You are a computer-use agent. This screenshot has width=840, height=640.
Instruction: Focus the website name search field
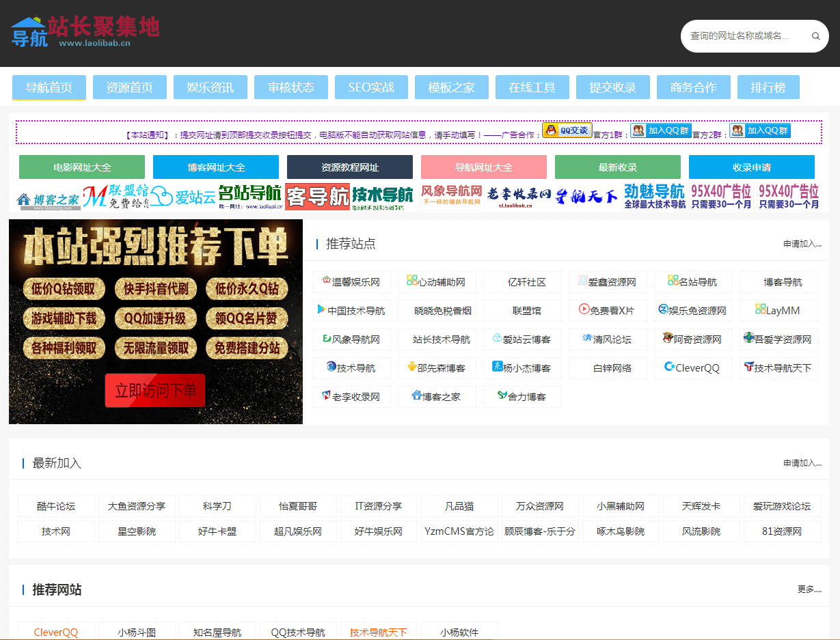pos(745,36)
